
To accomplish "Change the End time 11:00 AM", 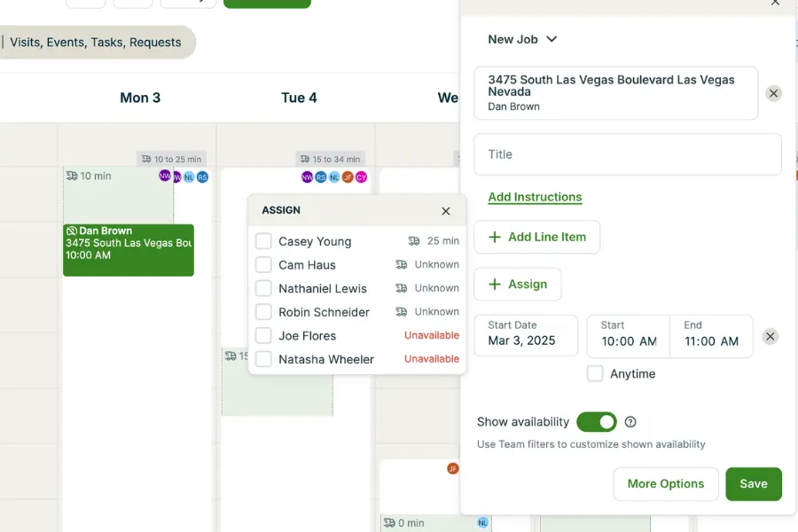I will click(711, 336).
